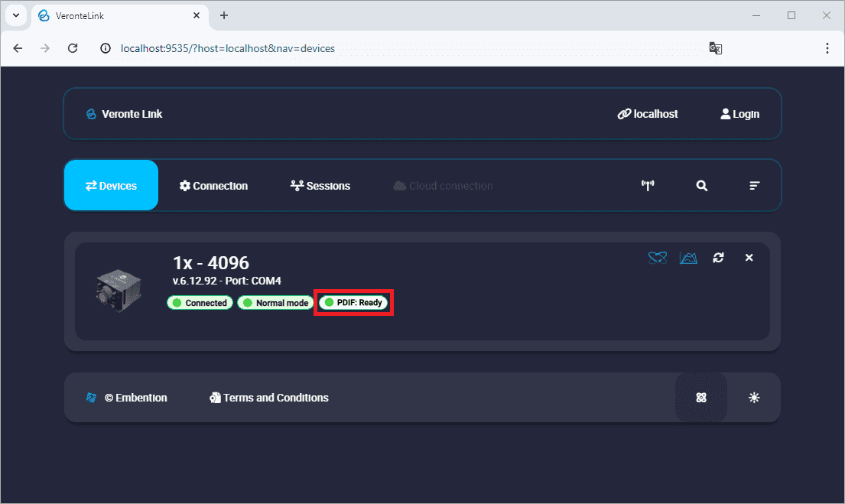Remove the 1x - 4096 device with X
845x504 pixels.
[749, 258]
